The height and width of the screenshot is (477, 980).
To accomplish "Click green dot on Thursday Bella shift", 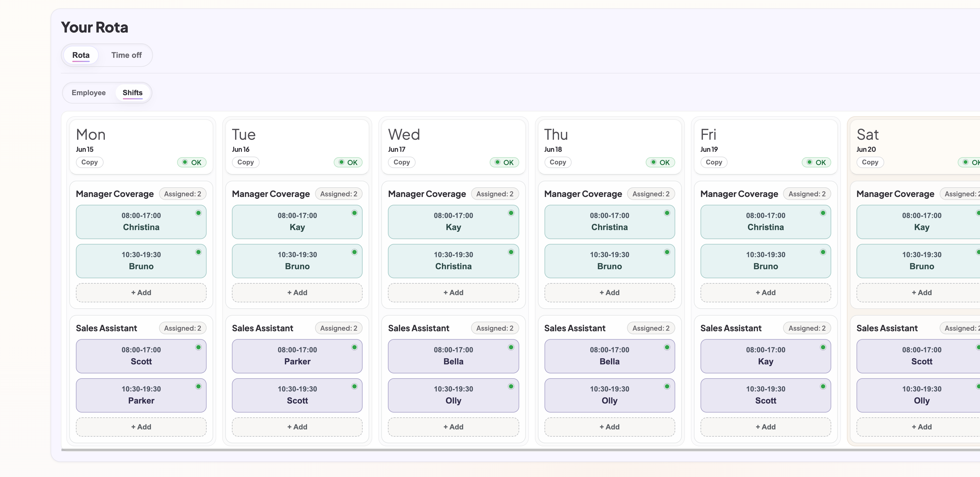I will (x=667, y=347).
